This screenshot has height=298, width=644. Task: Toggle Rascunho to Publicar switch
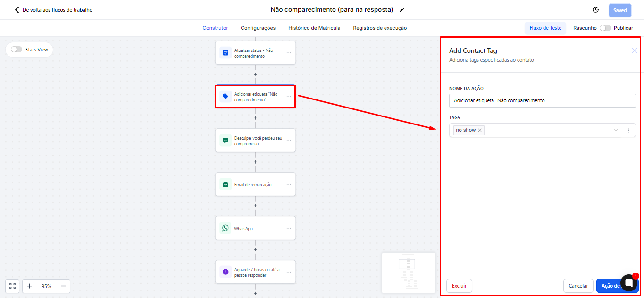coord(605,28)
